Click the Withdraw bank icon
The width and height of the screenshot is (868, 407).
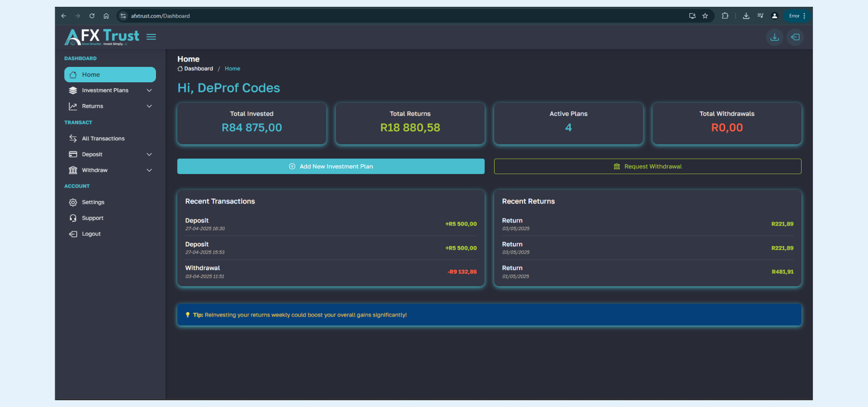point(73,170)
